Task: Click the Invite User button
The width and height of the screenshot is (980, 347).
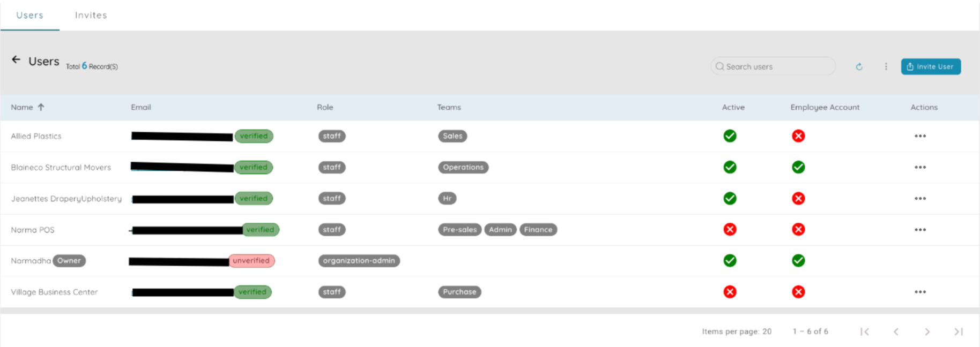Action: 931,66
